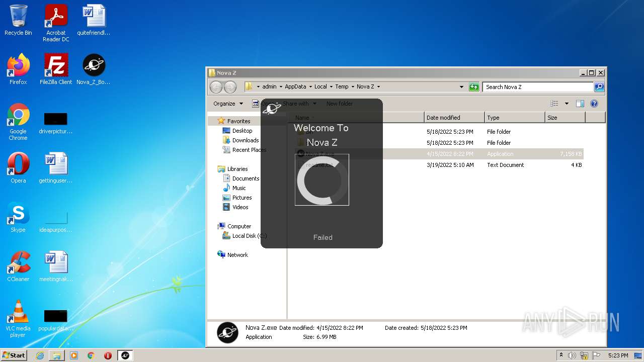
Task: Click the Date modified column header
Action: 454,118
